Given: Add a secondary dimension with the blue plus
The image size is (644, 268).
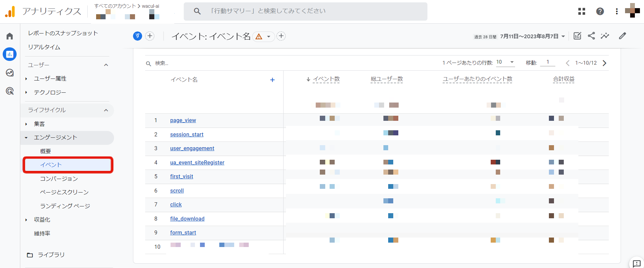Looking at the screenshot, I should coord(272,80).
